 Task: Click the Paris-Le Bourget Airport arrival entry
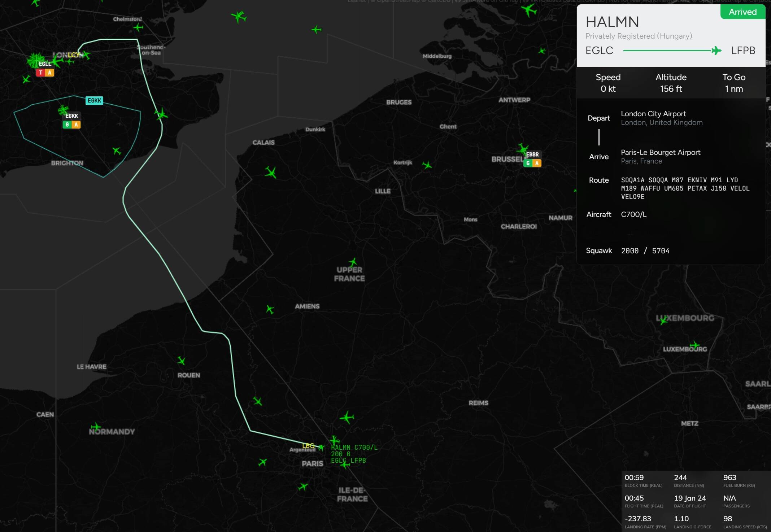660,152
